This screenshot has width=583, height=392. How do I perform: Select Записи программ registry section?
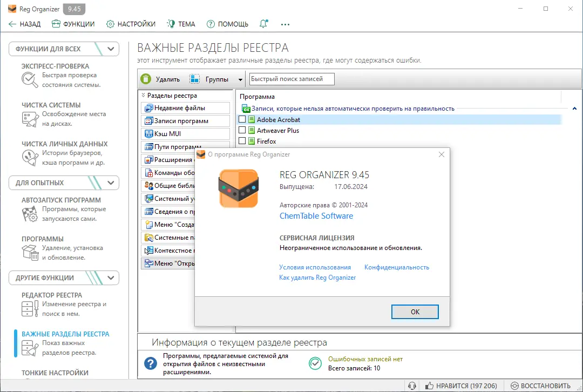[x=185, y=121]
